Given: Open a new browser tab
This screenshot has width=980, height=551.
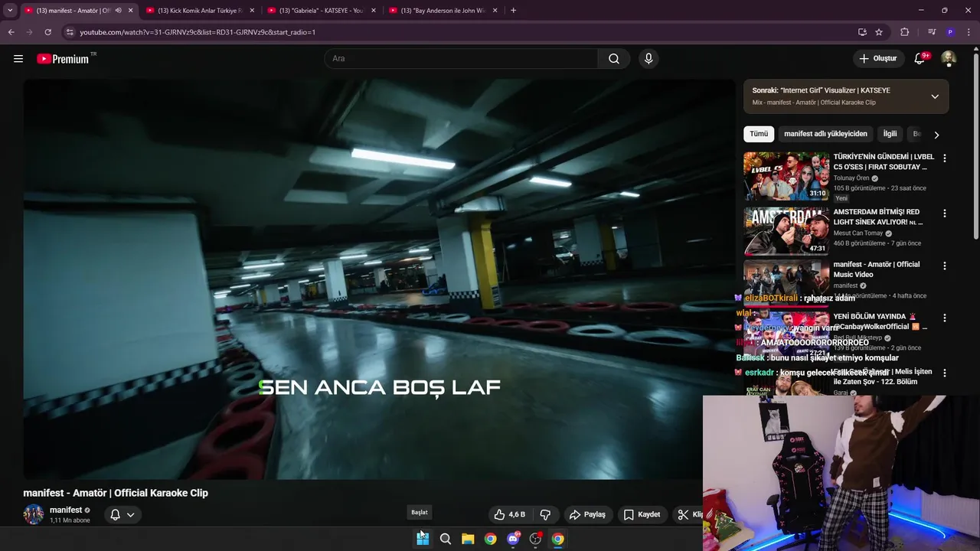Looking at the screenshot, I should click(513, 11).
